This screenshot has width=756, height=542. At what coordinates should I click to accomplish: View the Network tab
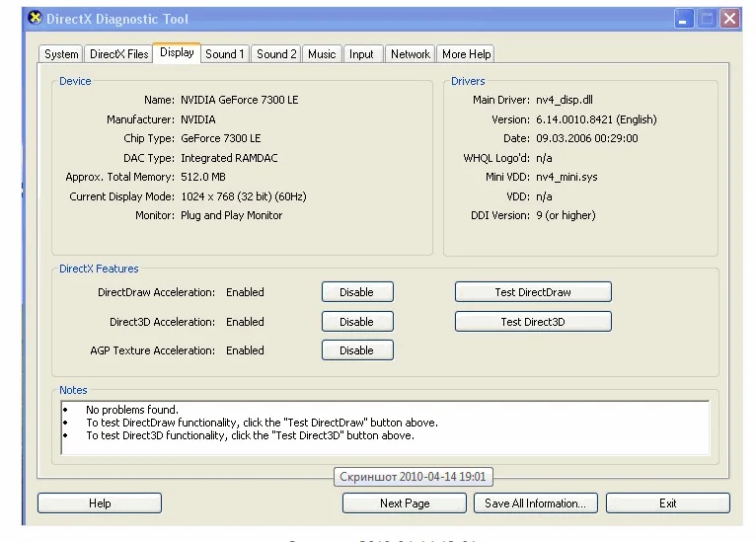(x=410, y=54)
